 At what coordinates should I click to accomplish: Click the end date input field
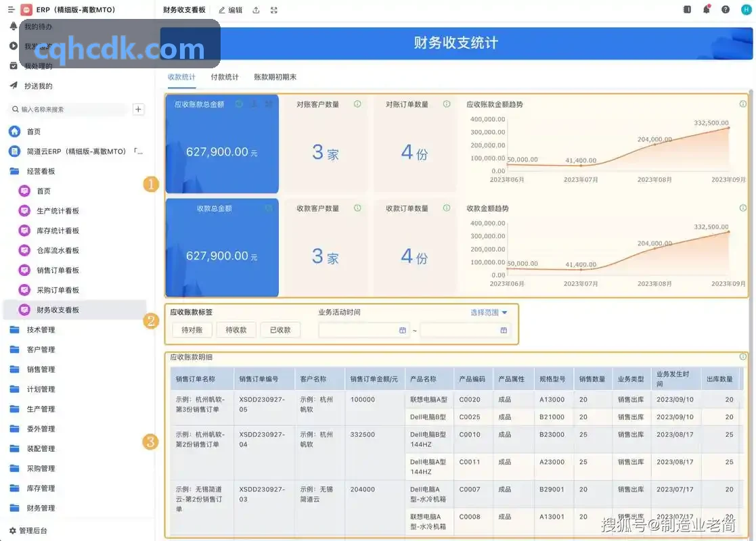(x=466, y=330)
